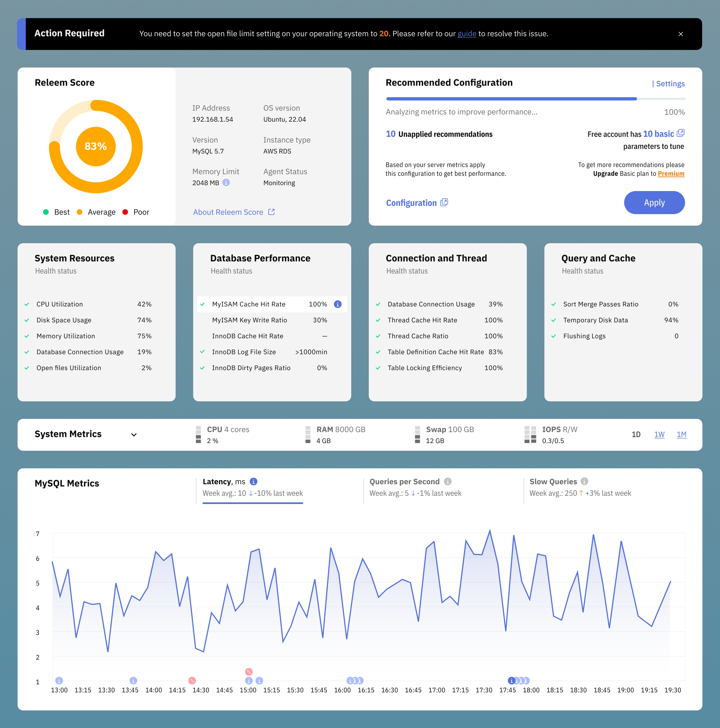720x728 pixels.
Task: Open the Slow Queries info icon
Action: coord(584,481)
